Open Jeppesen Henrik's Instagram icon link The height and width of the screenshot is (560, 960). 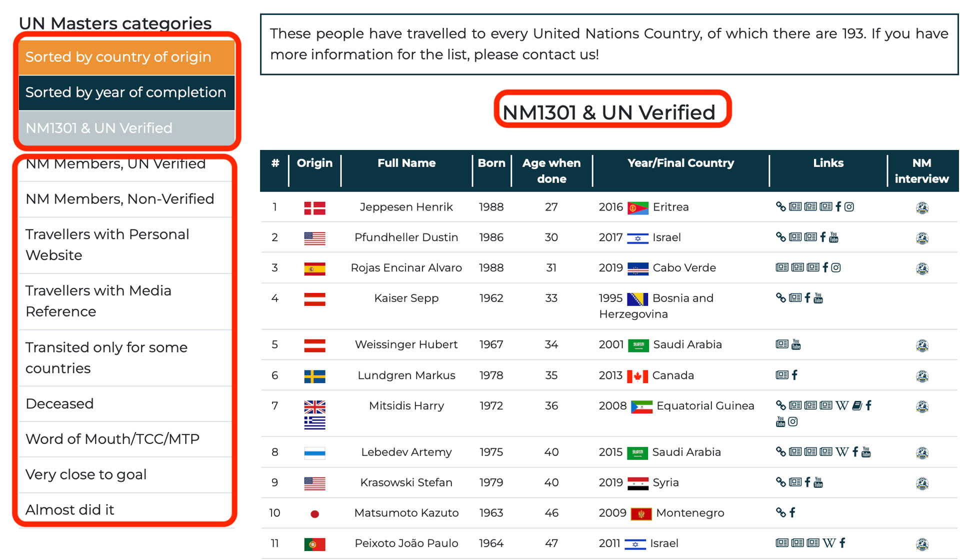[x=849, y=207]
